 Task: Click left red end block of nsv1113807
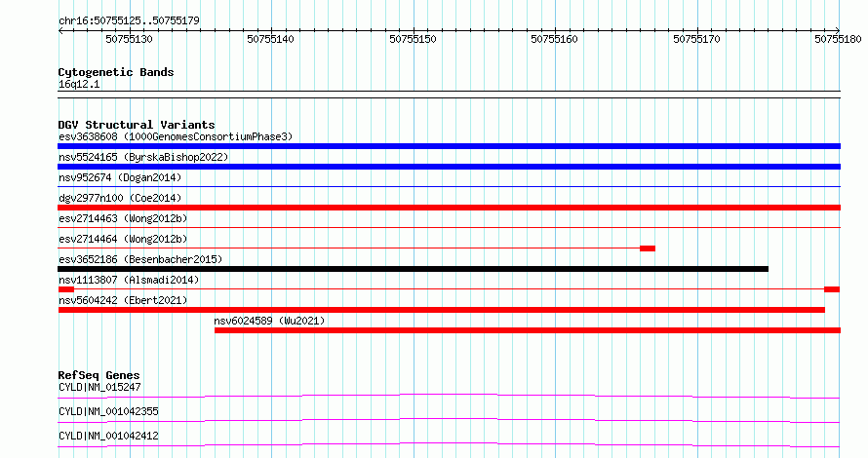click(66, 289)
